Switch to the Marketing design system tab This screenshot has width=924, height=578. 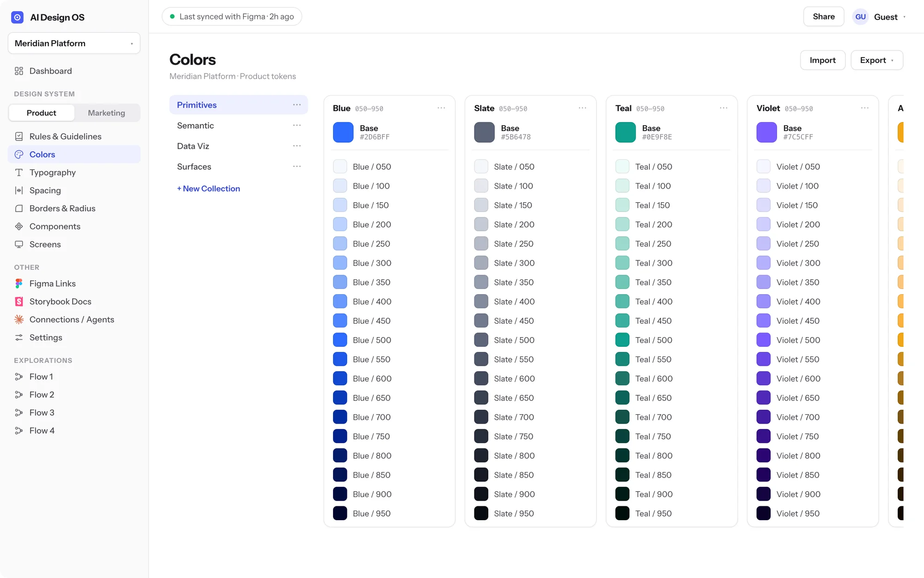[107, 113]
